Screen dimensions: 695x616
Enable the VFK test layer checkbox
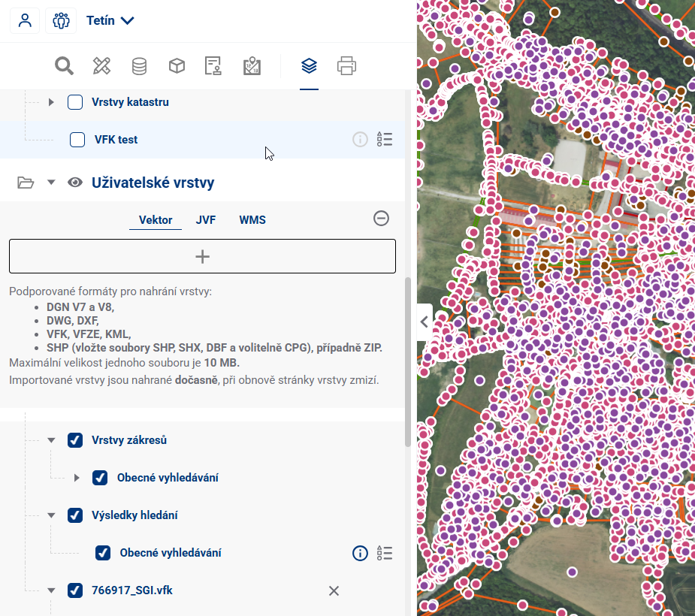click(x=77, y=140)
